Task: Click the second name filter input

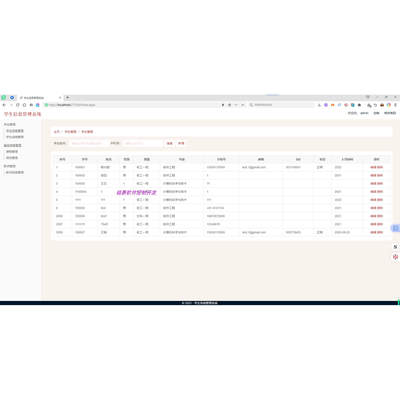Action: (142, 143)
